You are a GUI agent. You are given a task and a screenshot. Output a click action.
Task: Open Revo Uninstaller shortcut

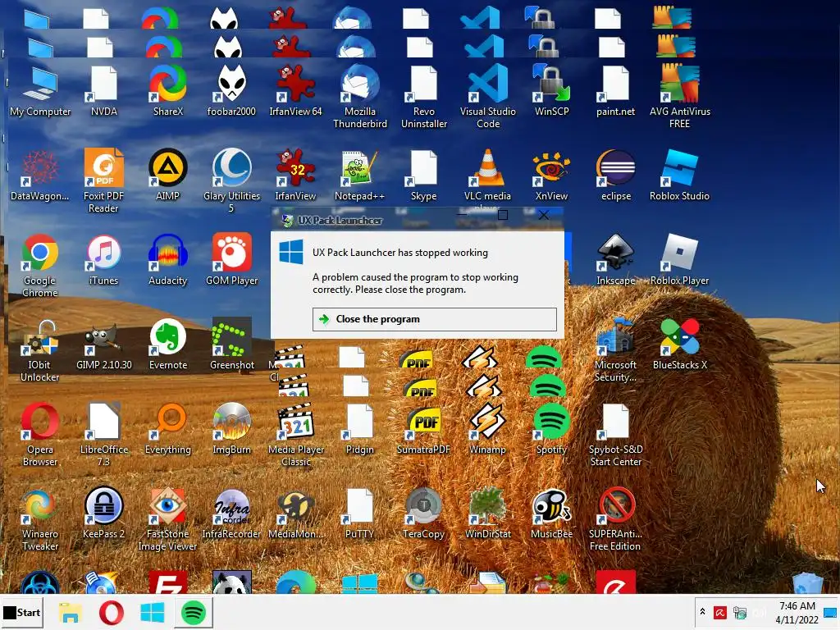424,98
